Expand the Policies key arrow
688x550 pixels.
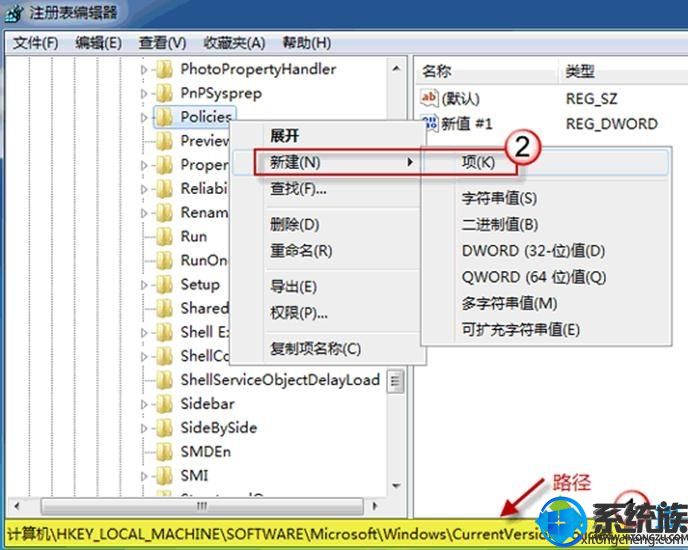[144, 117]
